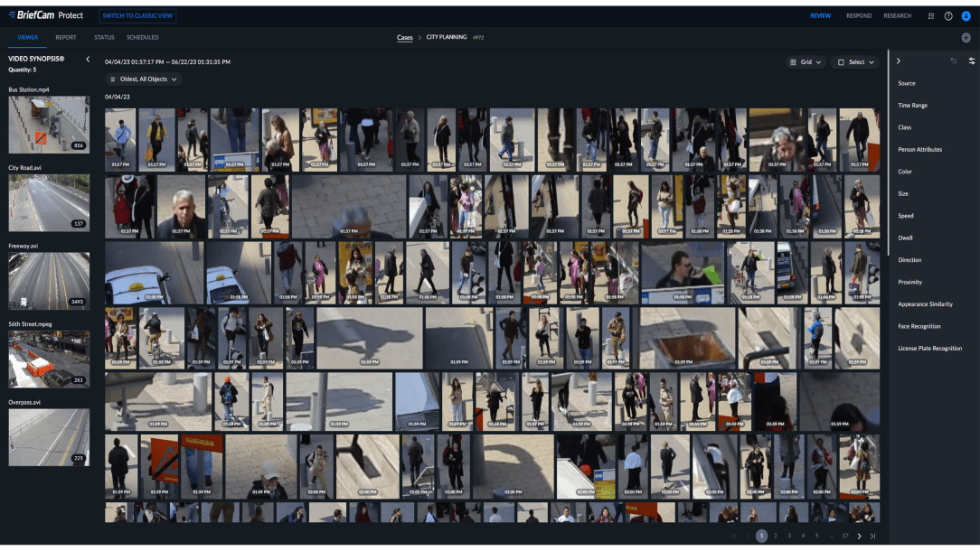Click the Cases breadcrumb link
The width and height of the screenshot is (980, 551).
coord(405,38)
